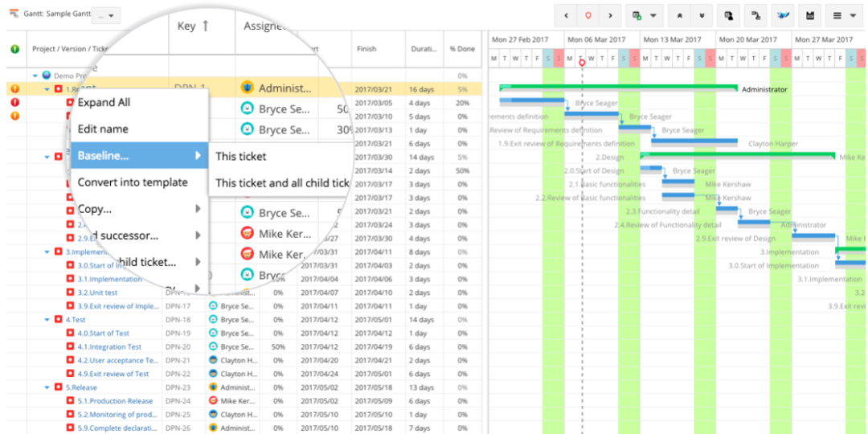Collapse the 4.Test tree node

point(48,319)
